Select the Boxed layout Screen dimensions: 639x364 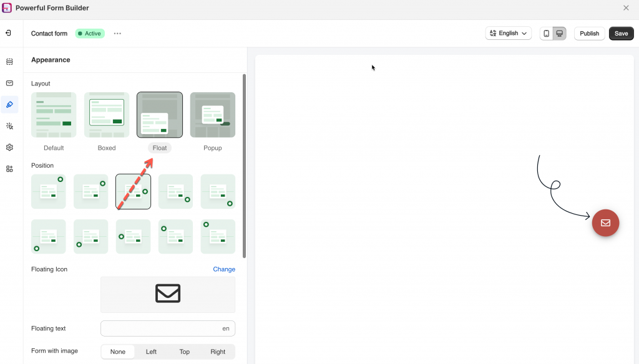point(107,115)
